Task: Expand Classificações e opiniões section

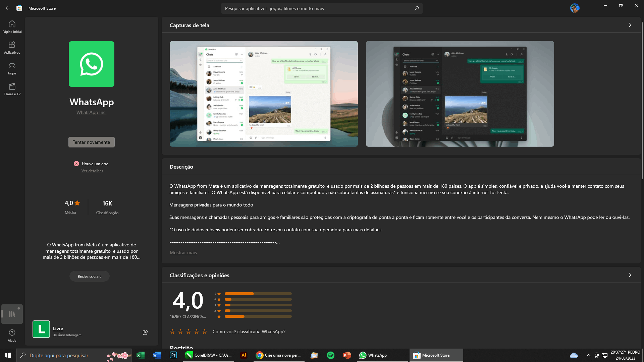Action: (x=630, y=275)
